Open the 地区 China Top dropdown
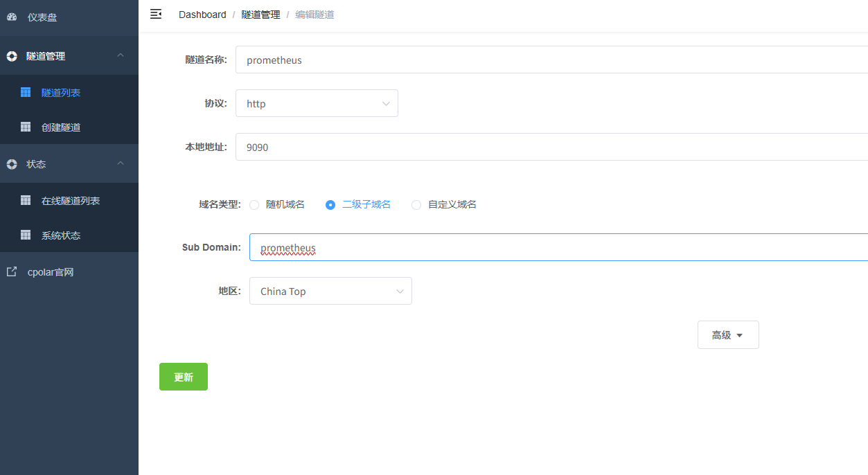This screenshot has width=868, height=475. point(330,291)
